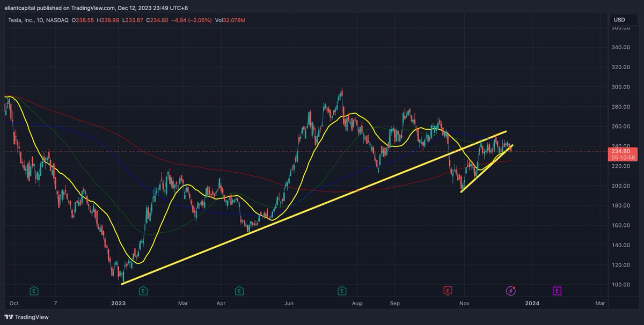Select the purple upcoming earnings marker
644x325 pixels.
coord(557,291)
